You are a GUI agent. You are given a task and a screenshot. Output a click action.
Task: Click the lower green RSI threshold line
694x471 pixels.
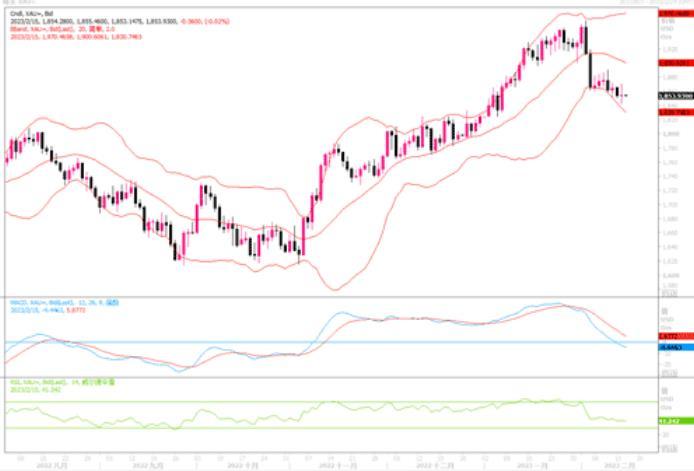(x=300, y=428)
